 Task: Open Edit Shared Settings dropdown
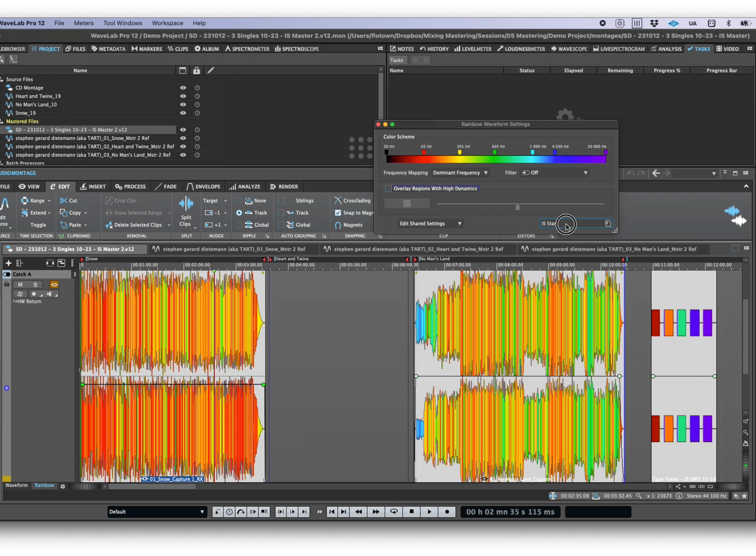click(x=431, y=223)
